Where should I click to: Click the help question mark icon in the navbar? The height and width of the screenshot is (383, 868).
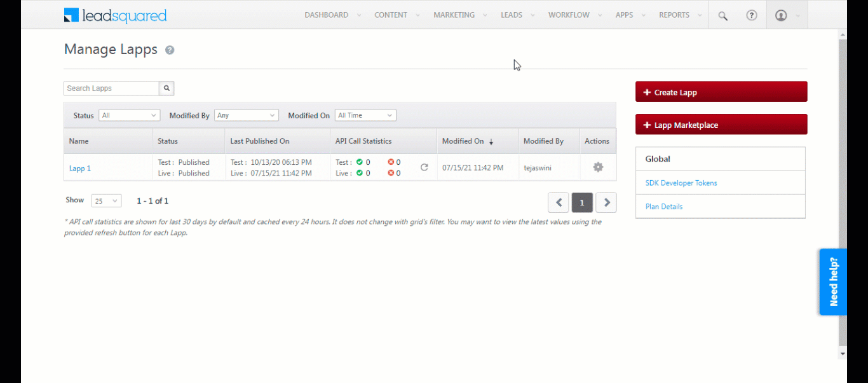(752, 15)
